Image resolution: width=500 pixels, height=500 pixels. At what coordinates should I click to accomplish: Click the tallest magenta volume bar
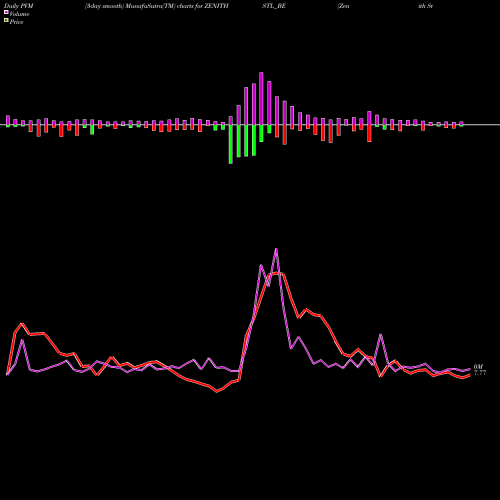(x=261, y=99)
